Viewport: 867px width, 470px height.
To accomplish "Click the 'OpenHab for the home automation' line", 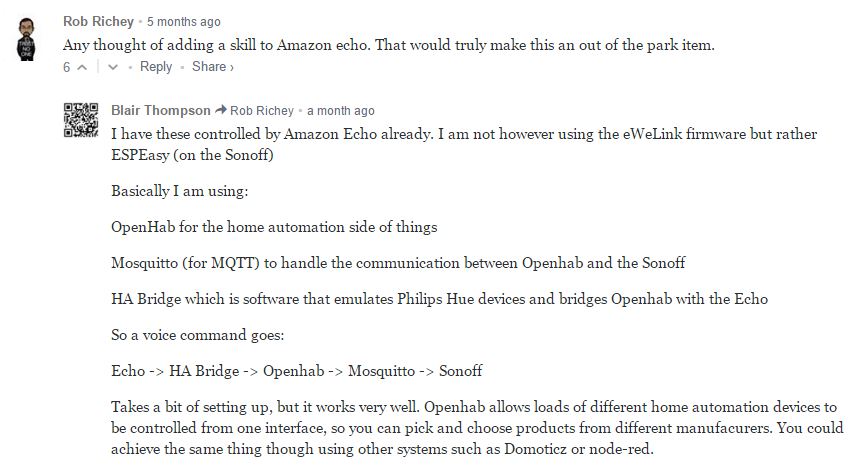I will 274,227.
